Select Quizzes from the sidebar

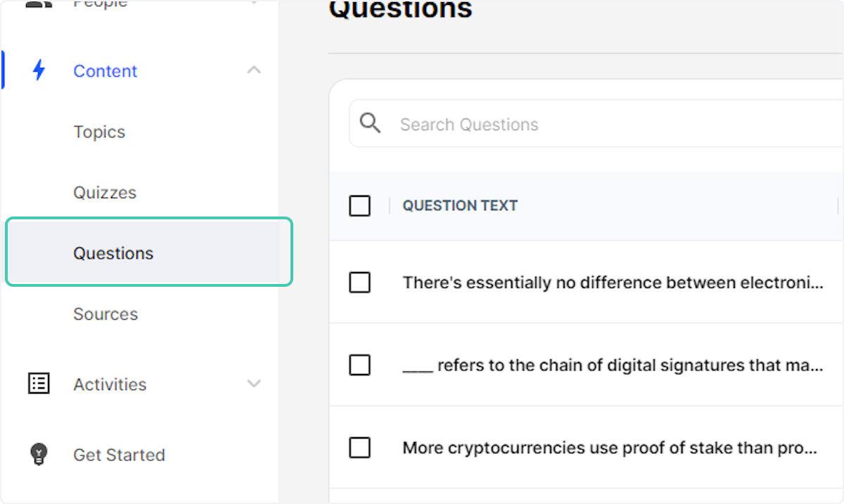(x=104, y=192)
